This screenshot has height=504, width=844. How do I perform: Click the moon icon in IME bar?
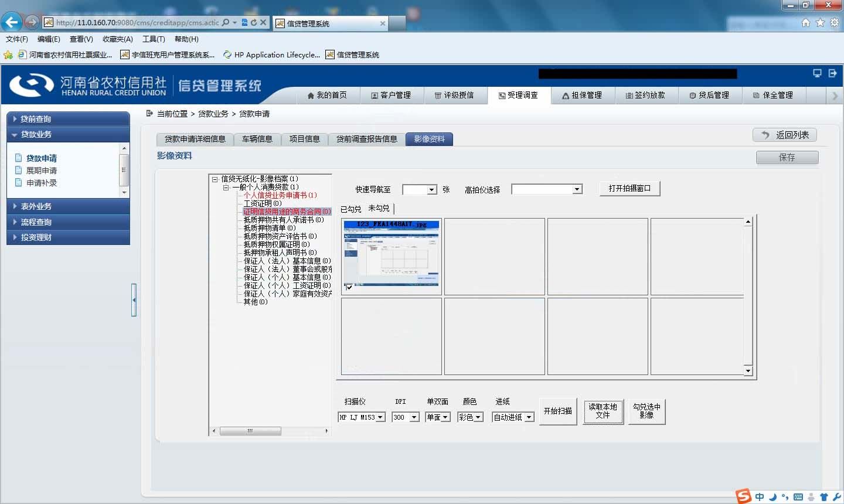coord(772,497)
